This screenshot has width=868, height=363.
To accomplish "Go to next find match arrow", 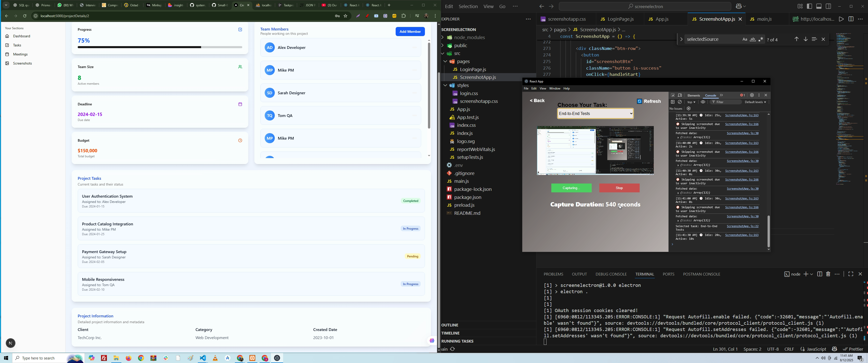I will tap(806, 39).
